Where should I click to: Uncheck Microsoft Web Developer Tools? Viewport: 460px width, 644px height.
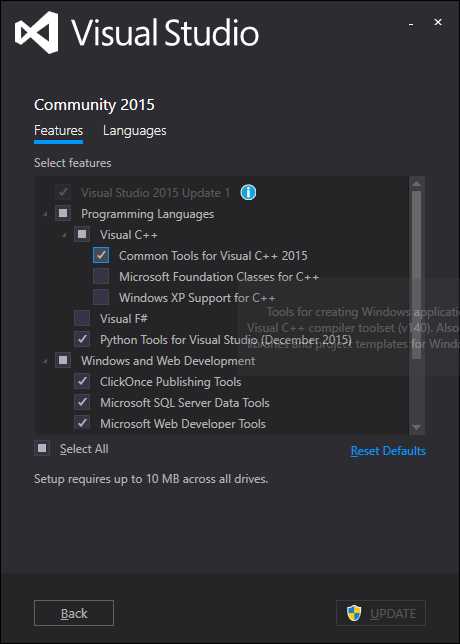(82, 423)
